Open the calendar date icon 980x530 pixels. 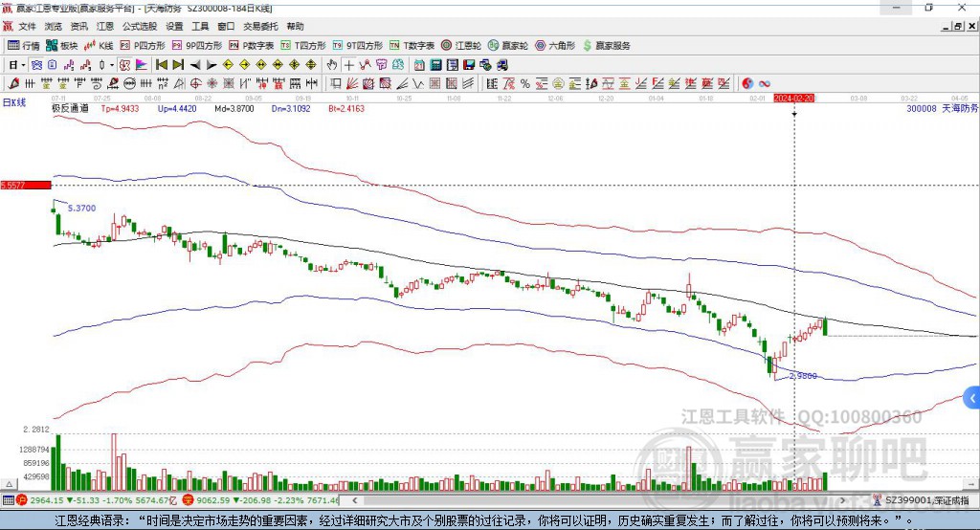point(419,65)
